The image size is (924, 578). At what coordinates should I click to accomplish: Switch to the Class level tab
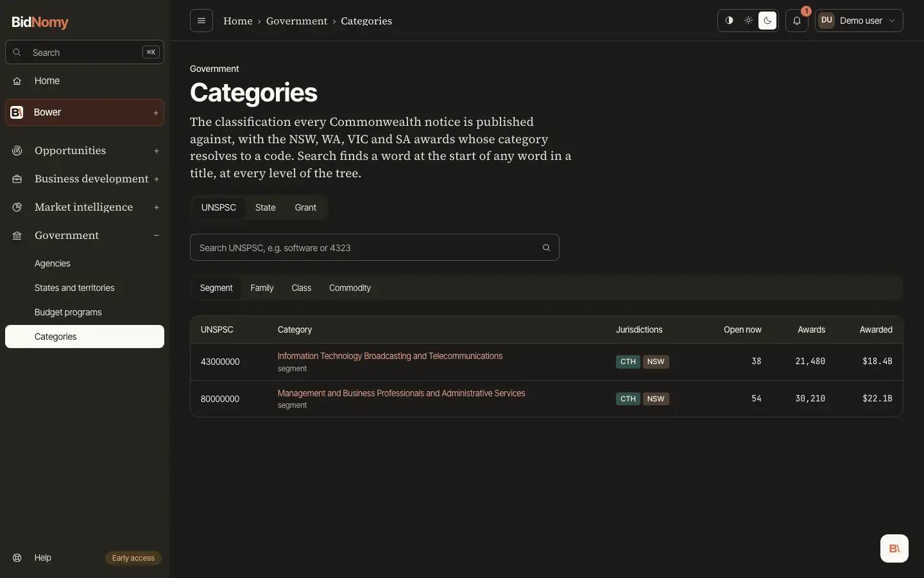(x=302, y=288)
